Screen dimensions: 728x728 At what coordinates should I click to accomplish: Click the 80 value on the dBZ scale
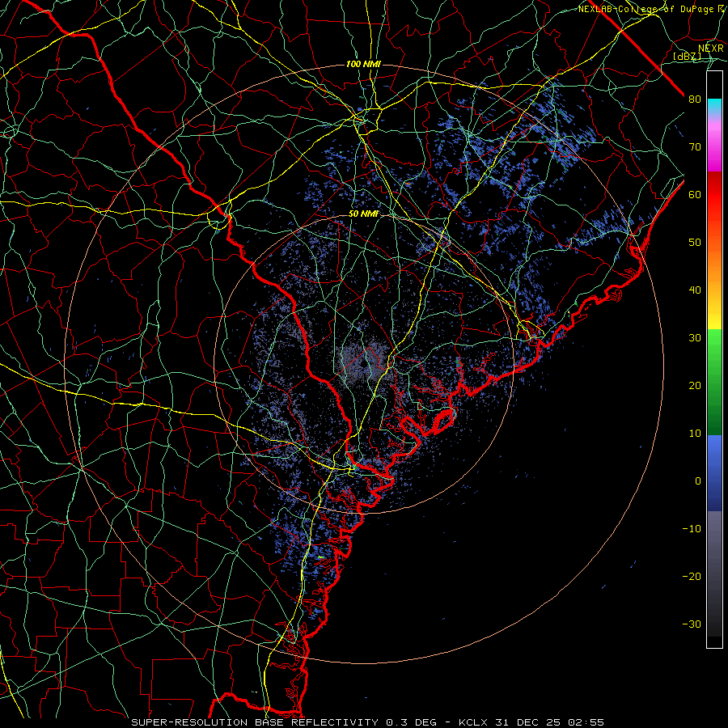pyautogui.click(x=695, y=99)
